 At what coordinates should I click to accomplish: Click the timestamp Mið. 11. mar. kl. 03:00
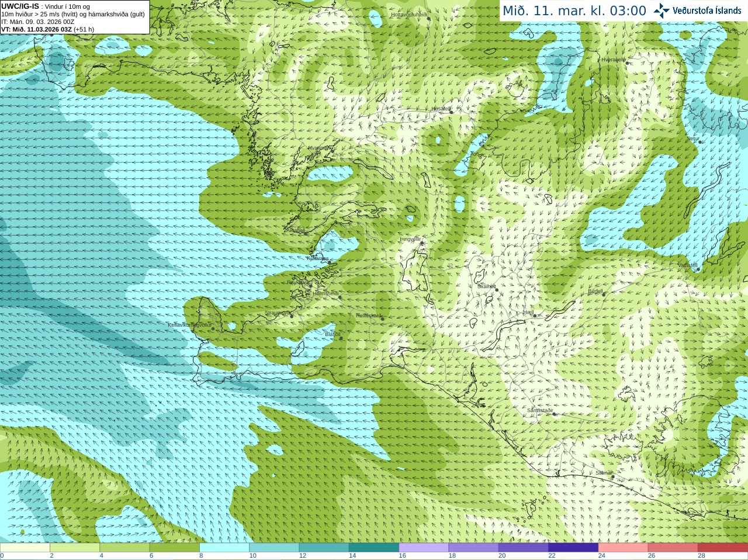click(574, 11)
